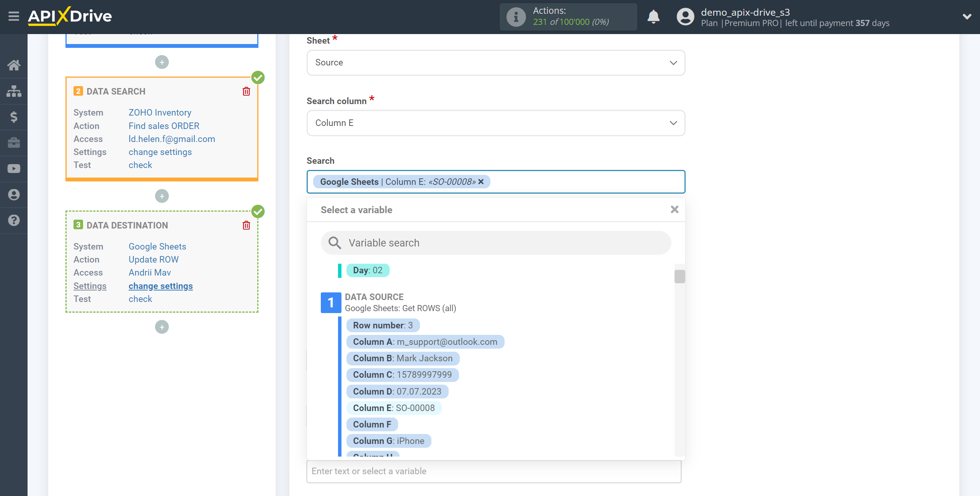Delete the Data Destination block
980x496 pixels.
tap(246, 225)
